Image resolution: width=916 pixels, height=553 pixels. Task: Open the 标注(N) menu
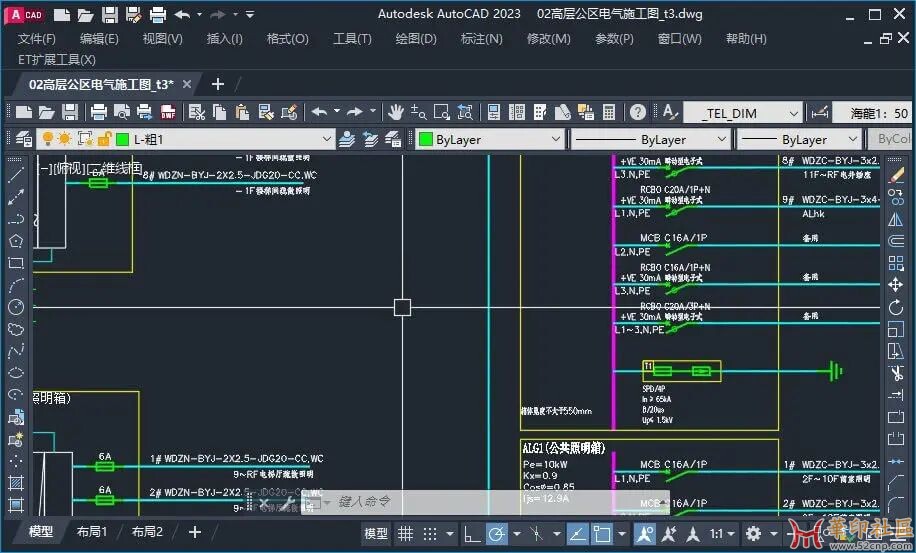point(481,39)
